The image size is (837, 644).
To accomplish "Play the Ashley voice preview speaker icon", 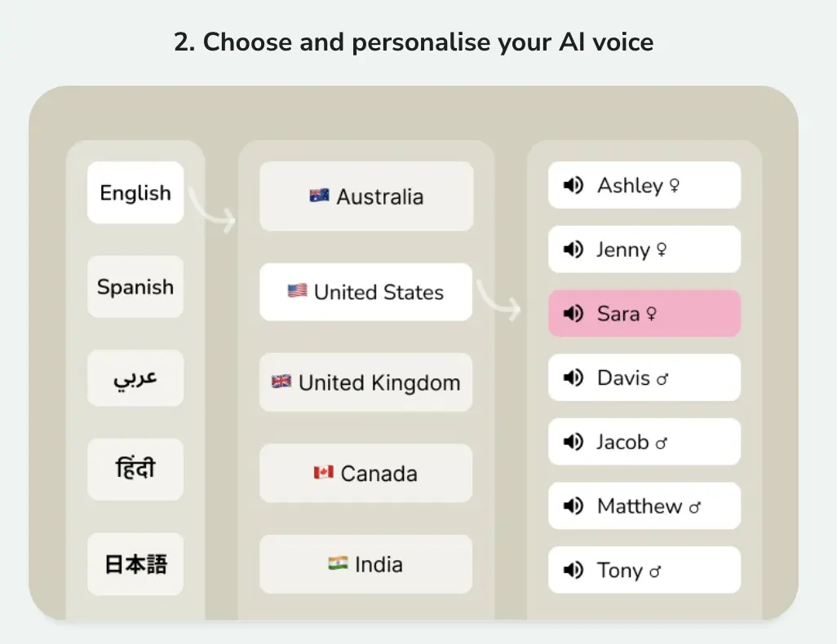I will (573, 186).
